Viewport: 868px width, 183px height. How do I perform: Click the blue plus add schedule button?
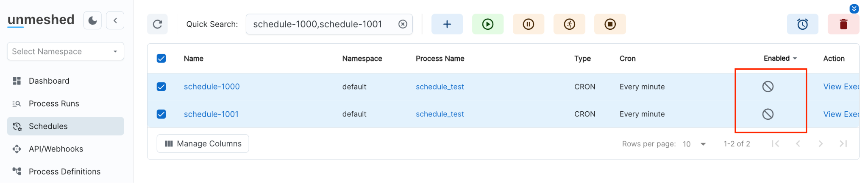coord(447,24)
